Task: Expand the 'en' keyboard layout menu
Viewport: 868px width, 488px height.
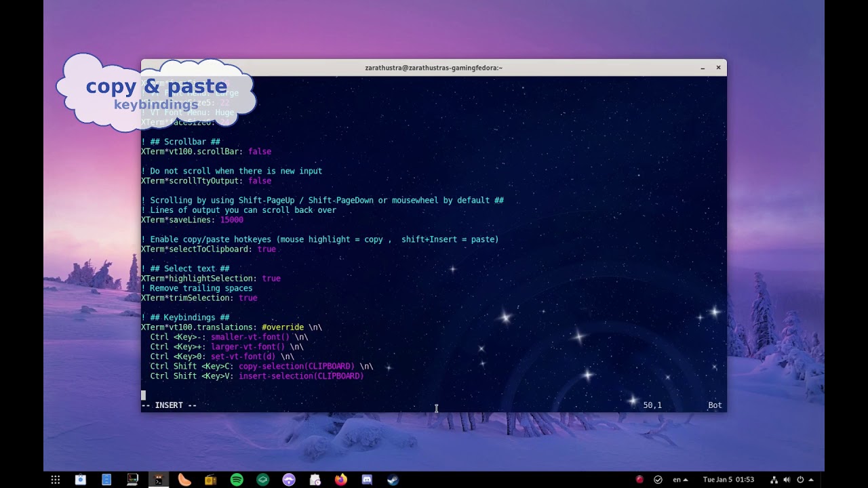Action: coord(680,479)
